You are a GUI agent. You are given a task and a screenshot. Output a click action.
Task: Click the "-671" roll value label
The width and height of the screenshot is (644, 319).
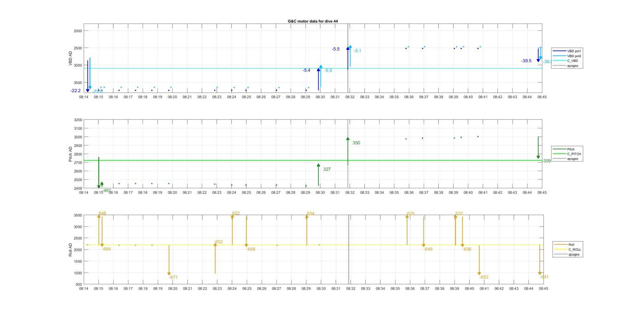173,278
